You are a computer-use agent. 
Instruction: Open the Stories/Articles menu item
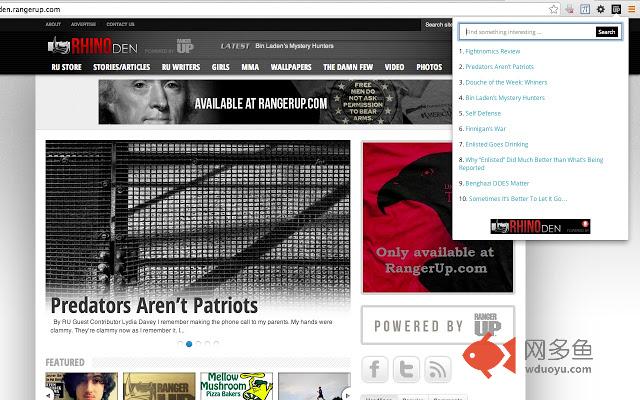pos(120,67)
